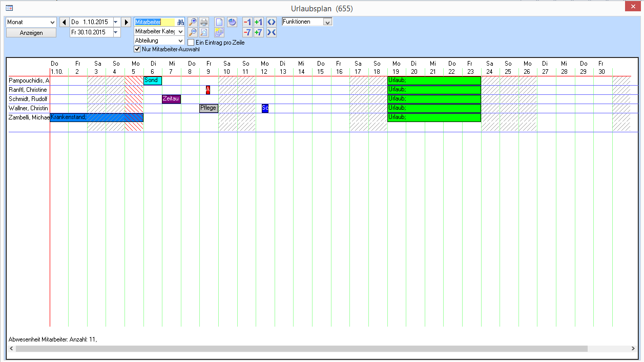
Task: Click the zoom in magnifier icon
Action: [193, 22]
